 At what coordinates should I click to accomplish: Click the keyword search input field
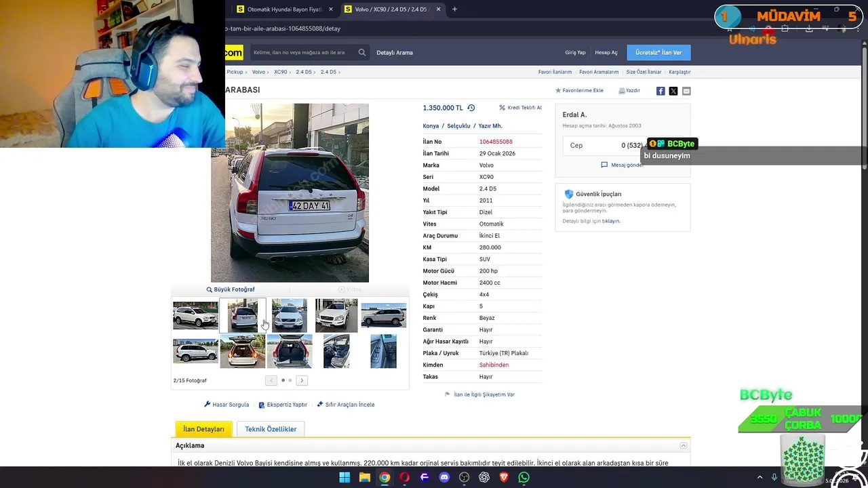302,52
